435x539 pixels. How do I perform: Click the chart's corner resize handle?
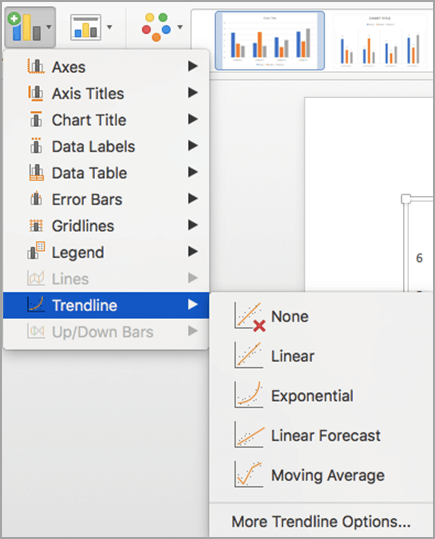tap(406, 199)
